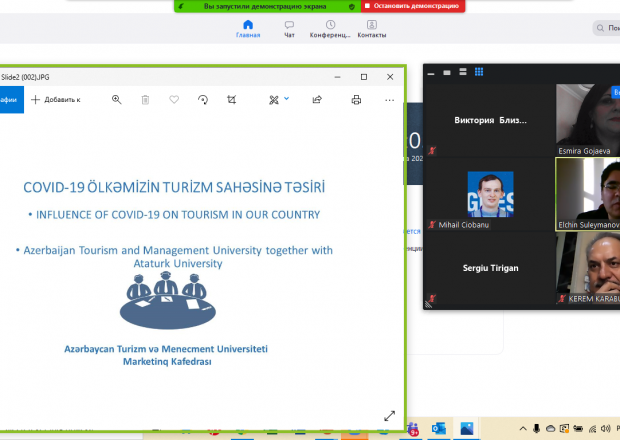Screen dimensions: 620x440
Task: Click the partial blue photos back button
Action: [x=11, y=100]
